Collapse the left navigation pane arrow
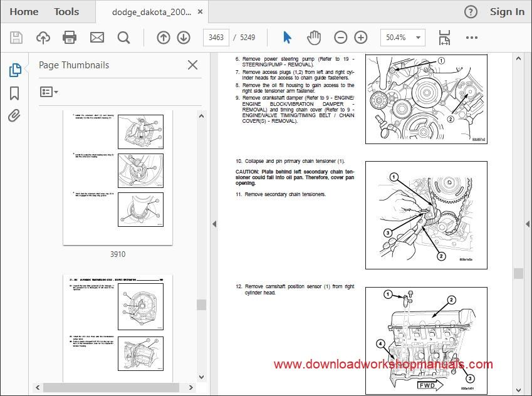532x396 pixels. [x=214, y=224]
